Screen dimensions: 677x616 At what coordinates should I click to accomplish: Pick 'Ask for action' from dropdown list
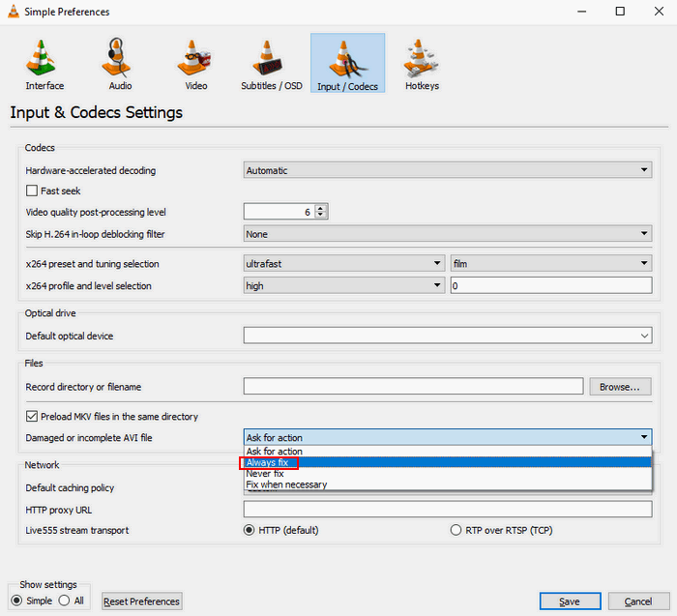coord(448,451)
